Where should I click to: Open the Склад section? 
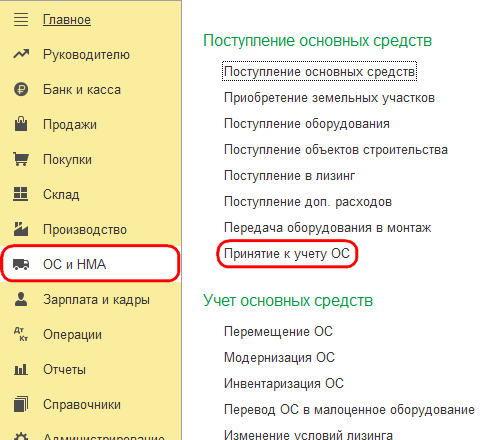tap(61, 195)
